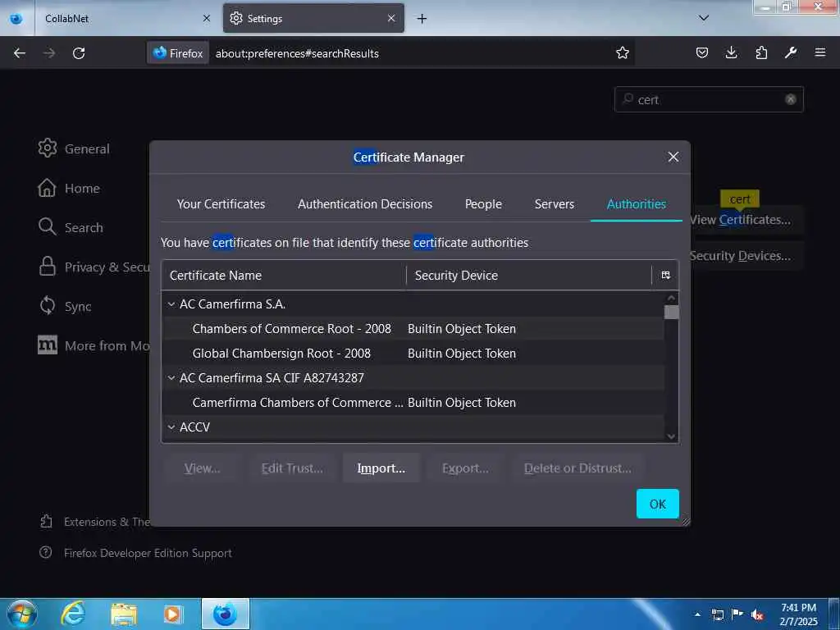Viewport: 840px width, 630px height.
Task: Open the developer tools wrench icon
Action: click(791, 52)
